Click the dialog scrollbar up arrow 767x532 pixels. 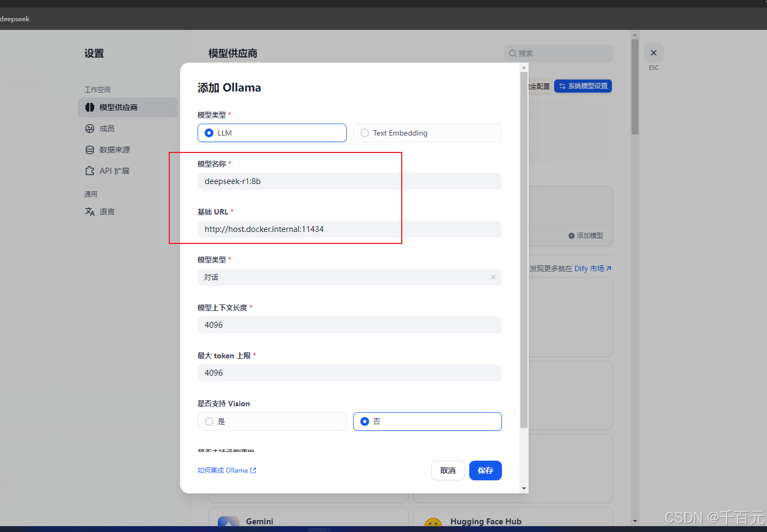point(524,68)
